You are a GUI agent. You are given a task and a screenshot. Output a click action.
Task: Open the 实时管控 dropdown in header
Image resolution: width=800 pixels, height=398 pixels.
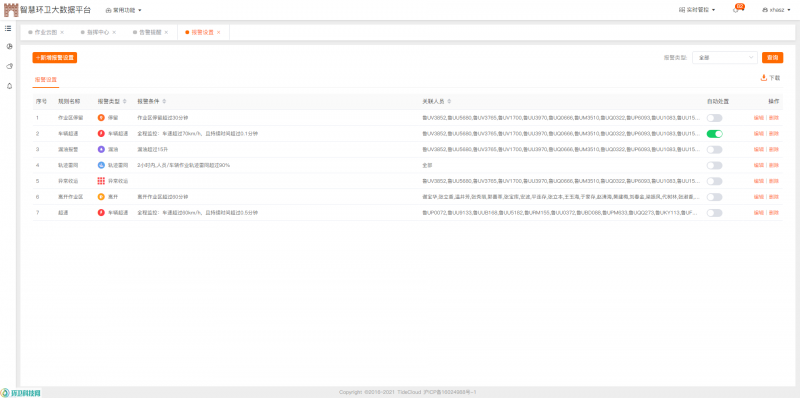pos(697,10)
